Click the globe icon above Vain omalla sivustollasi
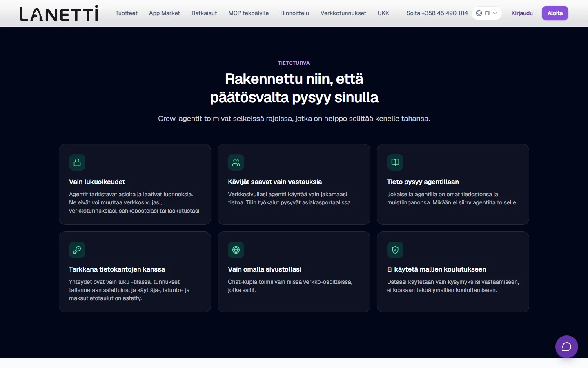588x368 pixels. 236,250
